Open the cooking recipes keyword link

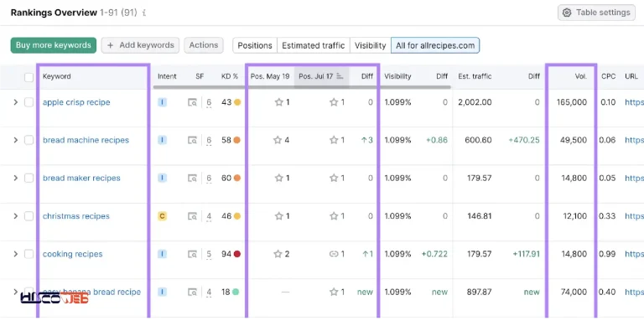[x=73, y=254]
